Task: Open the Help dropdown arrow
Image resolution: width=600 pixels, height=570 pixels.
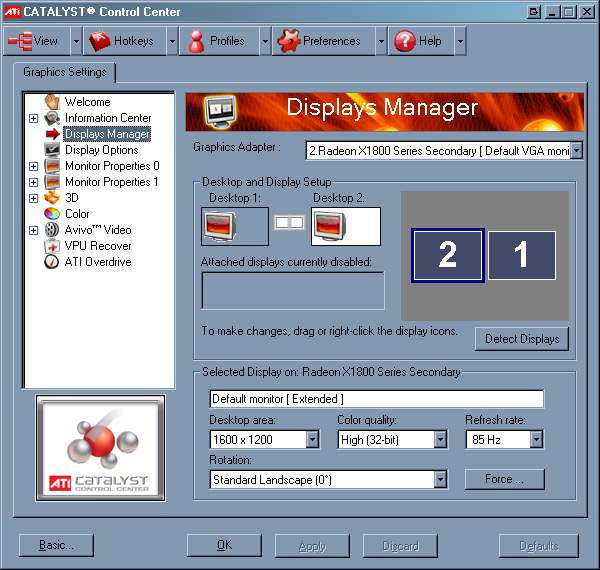Action: point(460,41)
